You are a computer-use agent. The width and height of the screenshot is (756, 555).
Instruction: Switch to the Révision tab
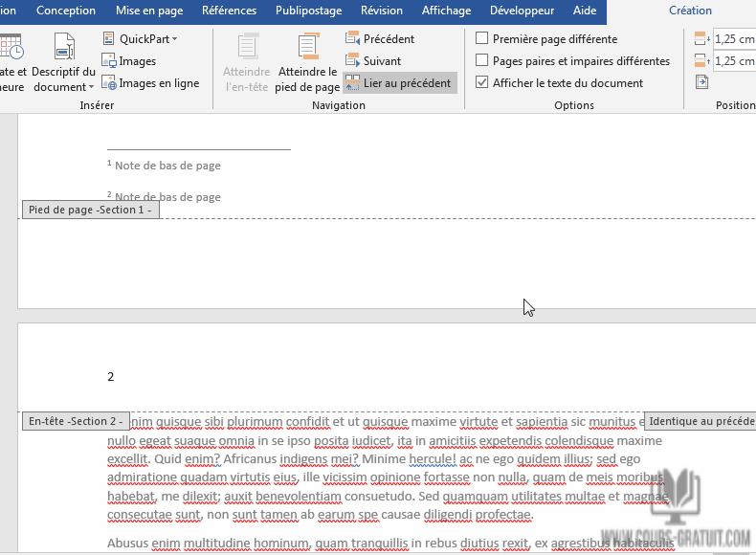381,11
